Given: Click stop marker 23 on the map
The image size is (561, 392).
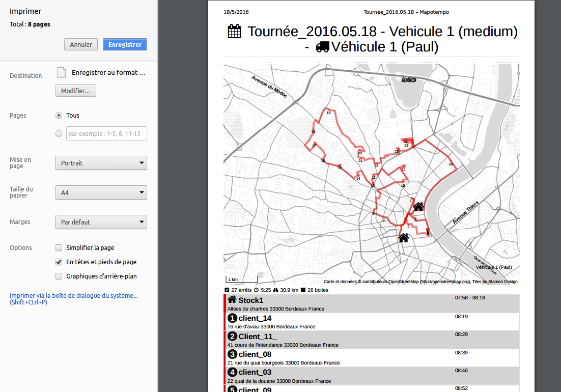Looking at the screenshot, I should 397,151.
